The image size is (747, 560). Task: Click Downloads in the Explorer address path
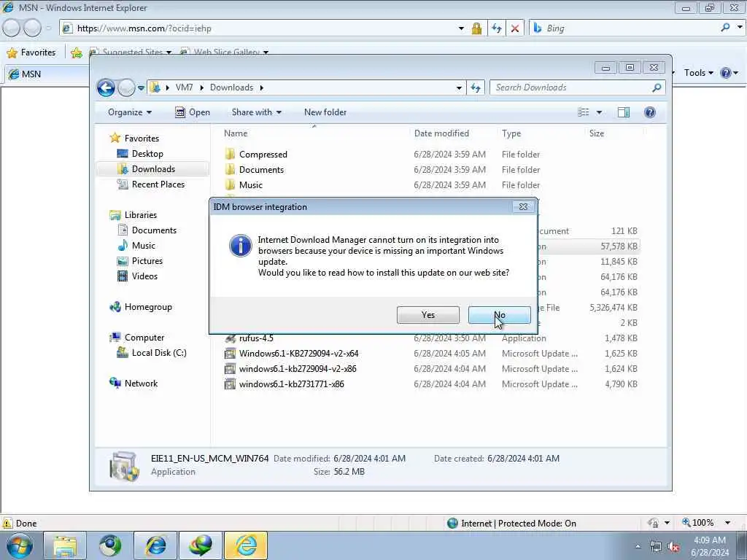[231, 87]
